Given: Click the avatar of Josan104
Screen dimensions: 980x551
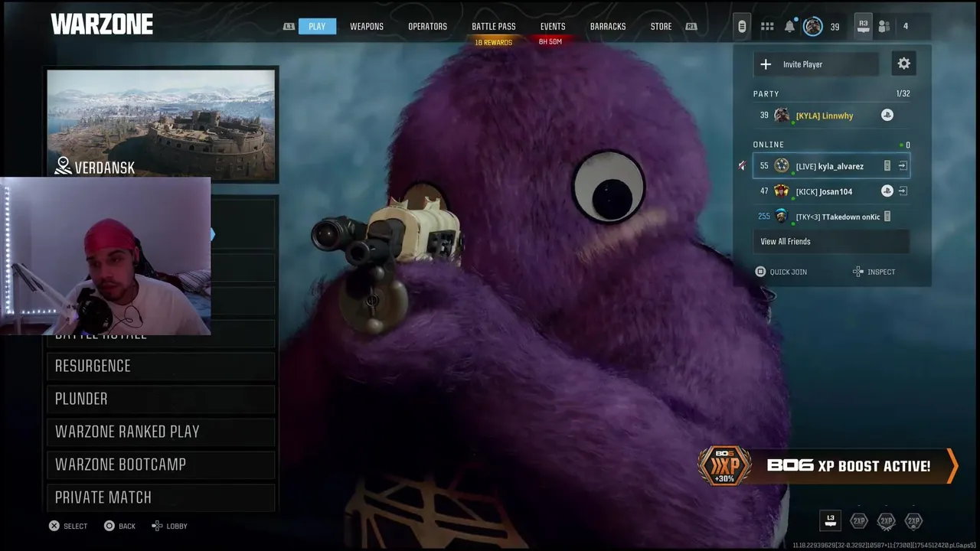Looking at the screenshot, I should 781,191.
